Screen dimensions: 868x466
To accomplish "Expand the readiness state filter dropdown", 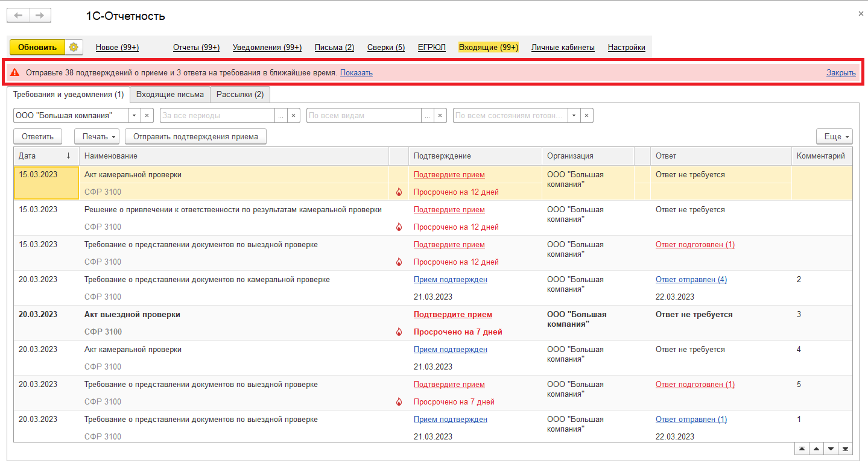I will [574, 115].
